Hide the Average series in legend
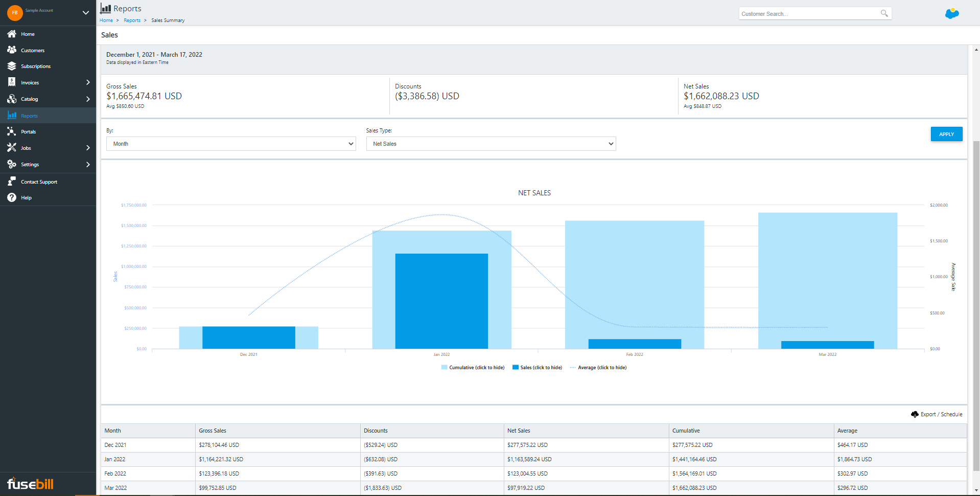980x496 pixels. click(x=598, y=368)
